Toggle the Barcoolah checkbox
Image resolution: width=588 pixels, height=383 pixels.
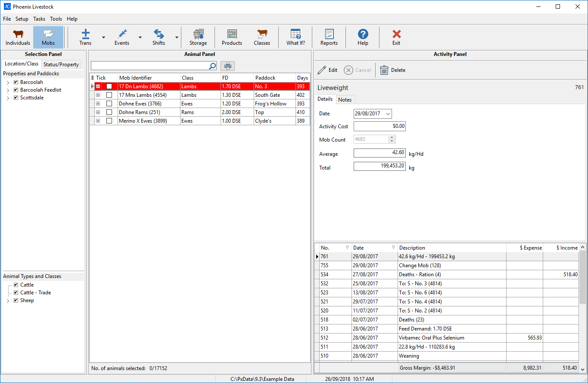point(16,82)
